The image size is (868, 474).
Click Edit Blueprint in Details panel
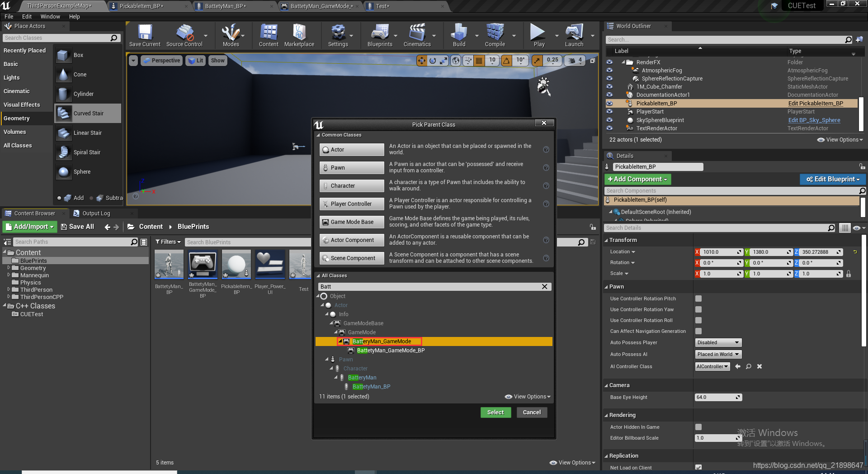coord(832,179)
